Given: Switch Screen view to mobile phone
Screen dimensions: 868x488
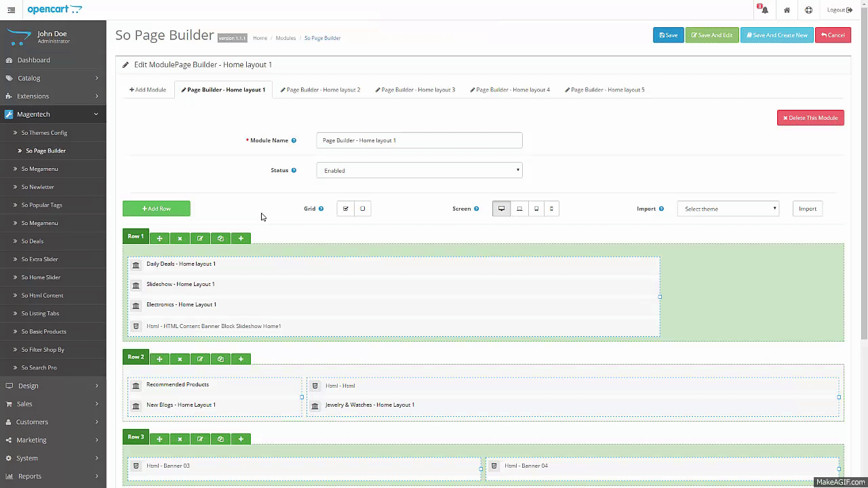Looking at the screenshot, I should [x=551, y=209].
